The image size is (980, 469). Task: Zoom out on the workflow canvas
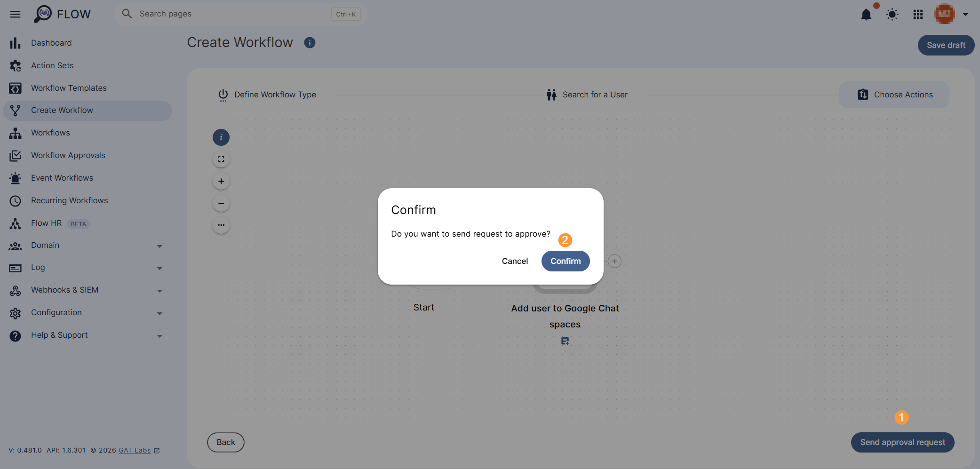(221, 203)
